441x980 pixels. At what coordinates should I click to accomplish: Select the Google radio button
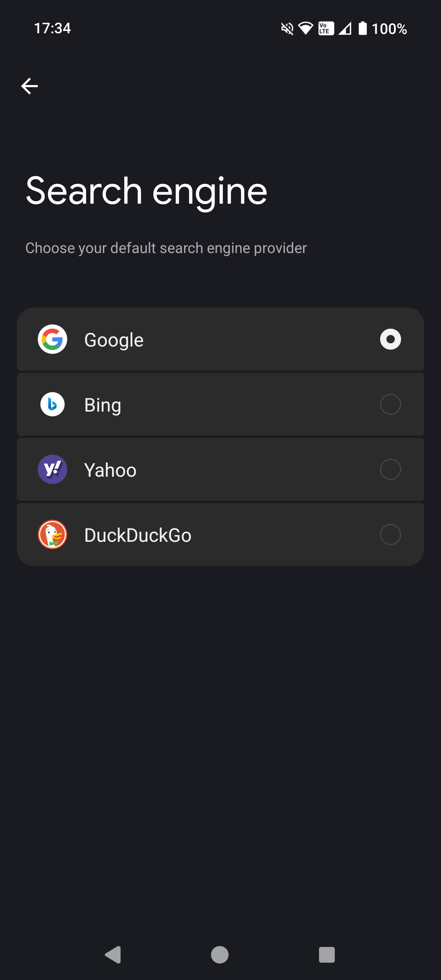point(390,339)
